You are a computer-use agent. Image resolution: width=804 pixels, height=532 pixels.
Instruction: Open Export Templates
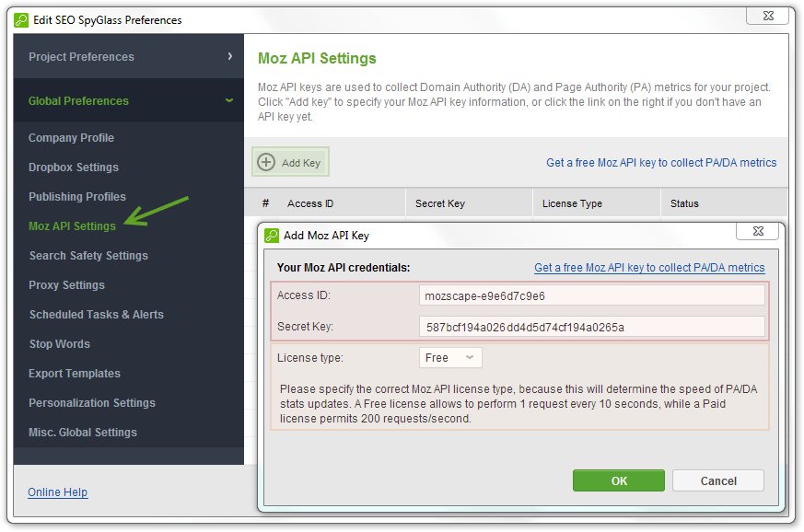(x=75, y=373)
